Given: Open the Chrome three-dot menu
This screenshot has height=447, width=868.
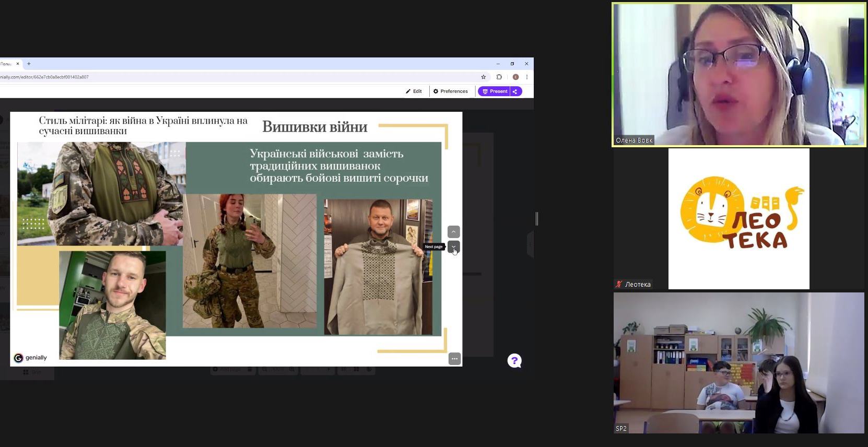Looking at the screenshot, I should [x=526, y=77].
